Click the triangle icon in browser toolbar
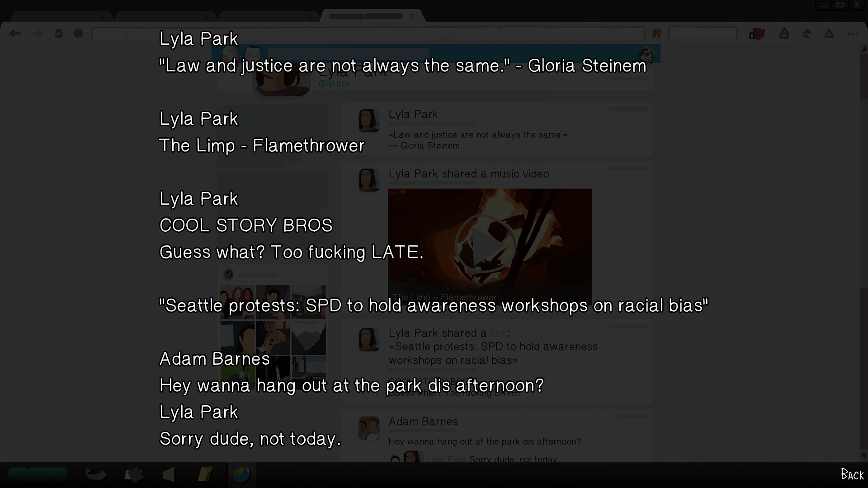Image resolution: width=868 pixels, height=488 pixels. [829, 33]
